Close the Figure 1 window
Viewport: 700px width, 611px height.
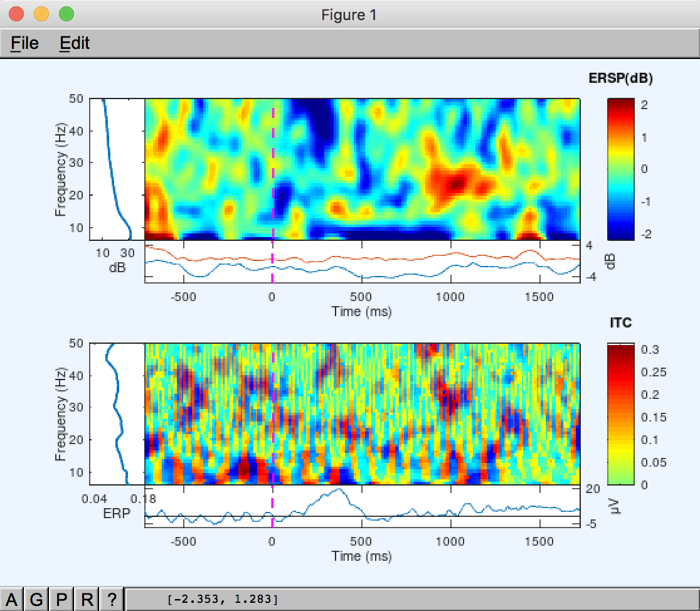16,13
